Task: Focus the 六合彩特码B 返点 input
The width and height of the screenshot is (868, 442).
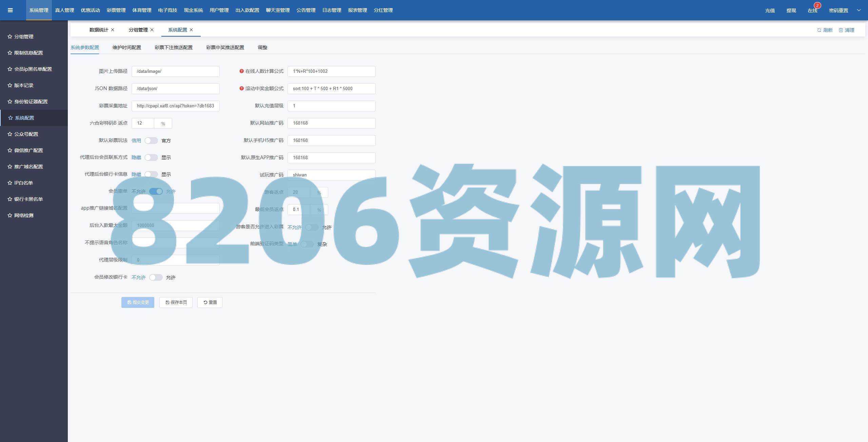Action: pyautogui.click(x=143, y=123)
